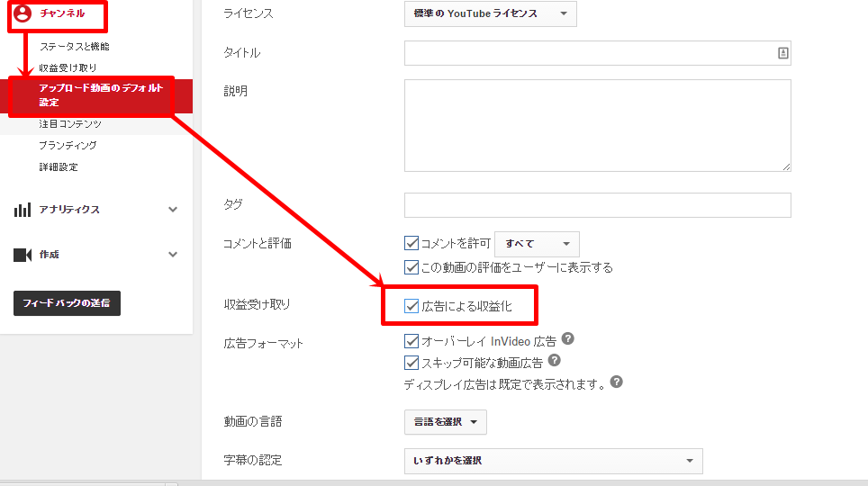Toggle the オーバーレイ InVideo 広告 checkbox
This screenshot has height=486, width=868.
(411, 341)
